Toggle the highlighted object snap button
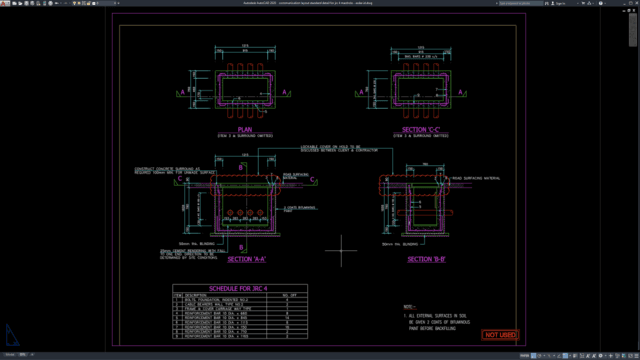Viewport: 640px width, 360px height. pos(565,356)
